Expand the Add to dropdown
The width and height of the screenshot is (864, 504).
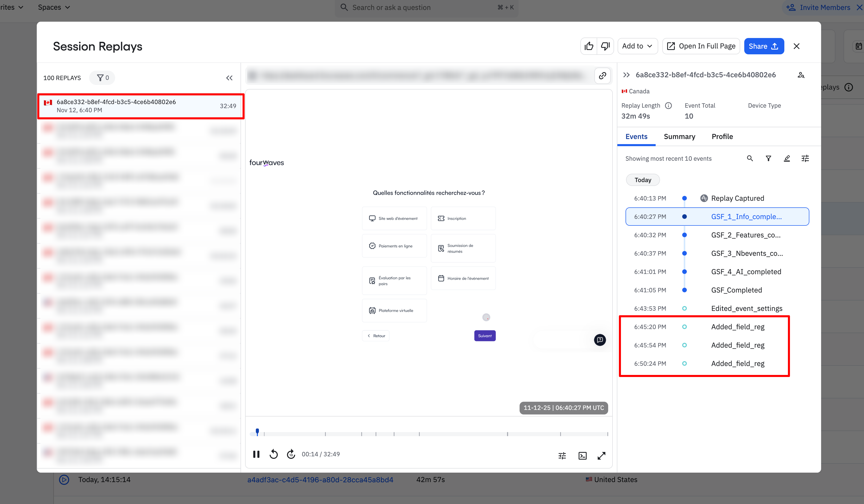[x=637, y=46]
